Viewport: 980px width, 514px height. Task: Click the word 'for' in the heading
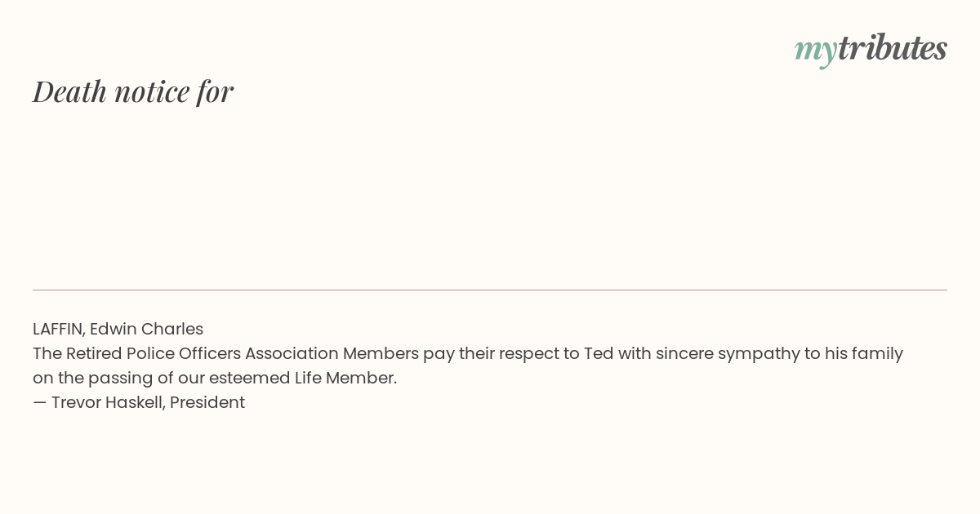[215, 91]
